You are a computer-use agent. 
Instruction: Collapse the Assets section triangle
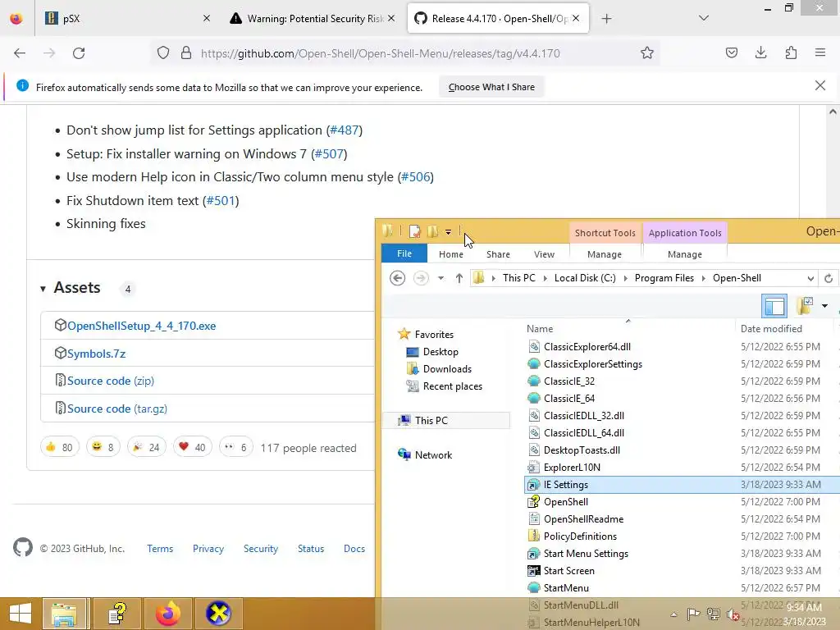pyautogui.click(x=43, y=289)
